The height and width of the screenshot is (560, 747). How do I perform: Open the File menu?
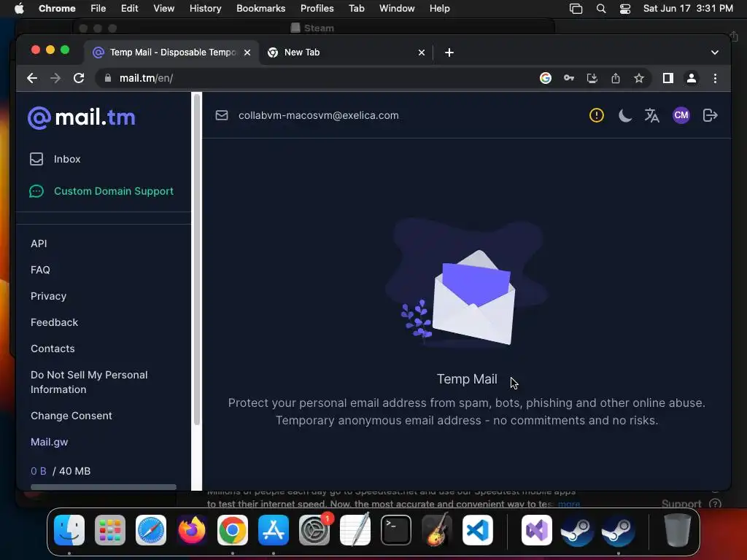[98, 9]
